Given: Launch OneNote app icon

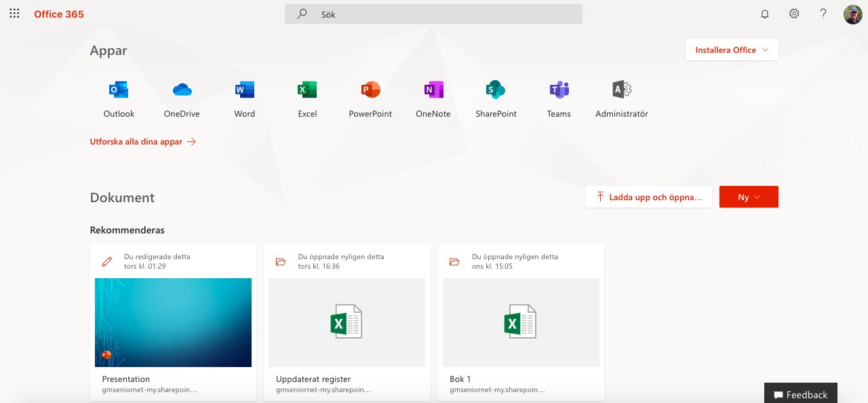Looking at the screenshot, I should tap(433, 89).
